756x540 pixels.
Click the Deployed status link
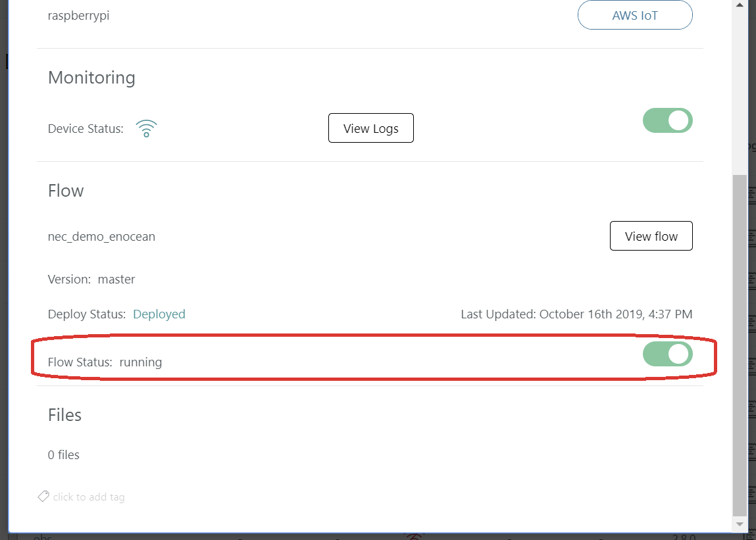[x=159, y=314]
